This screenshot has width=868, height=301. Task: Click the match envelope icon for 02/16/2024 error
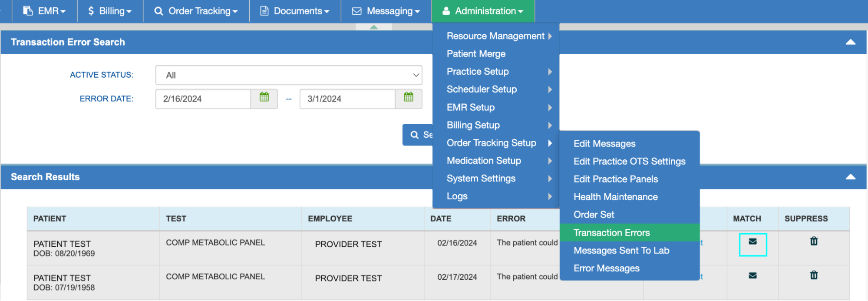[x=752, y=242]
